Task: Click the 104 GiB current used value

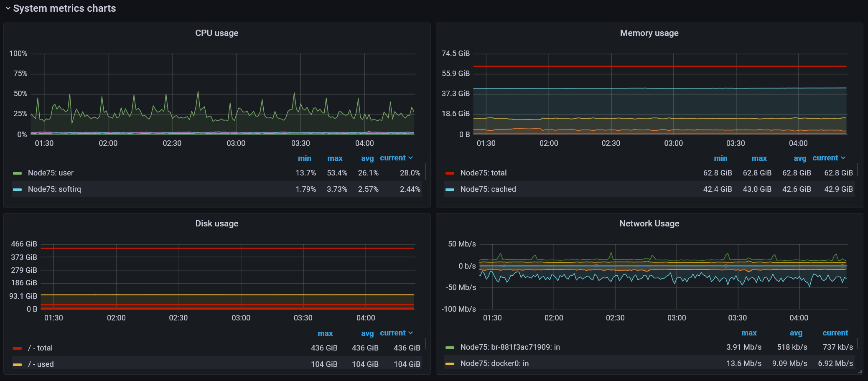Action: click(407, 364)
